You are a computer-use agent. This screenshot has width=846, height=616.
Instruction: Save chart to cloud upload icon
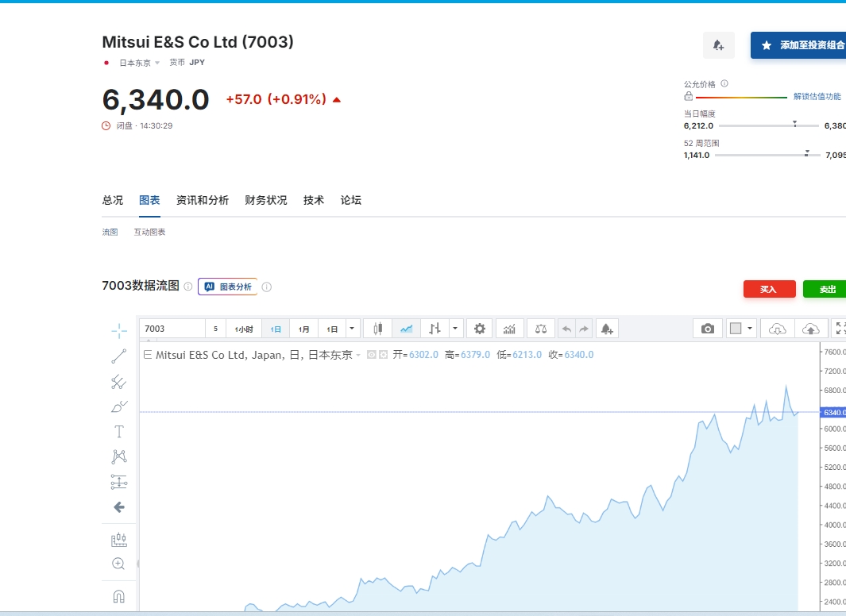[811, 329]
